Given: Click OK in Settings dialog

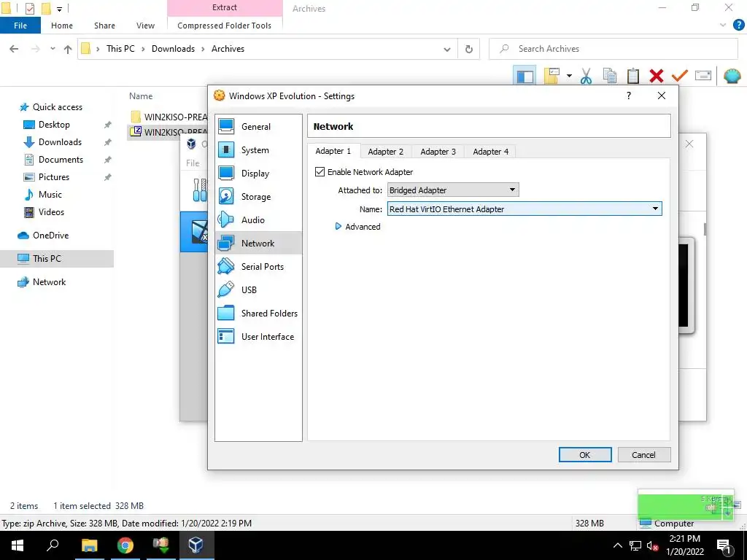Looking at the screenshot, I should tap(584, 455).
